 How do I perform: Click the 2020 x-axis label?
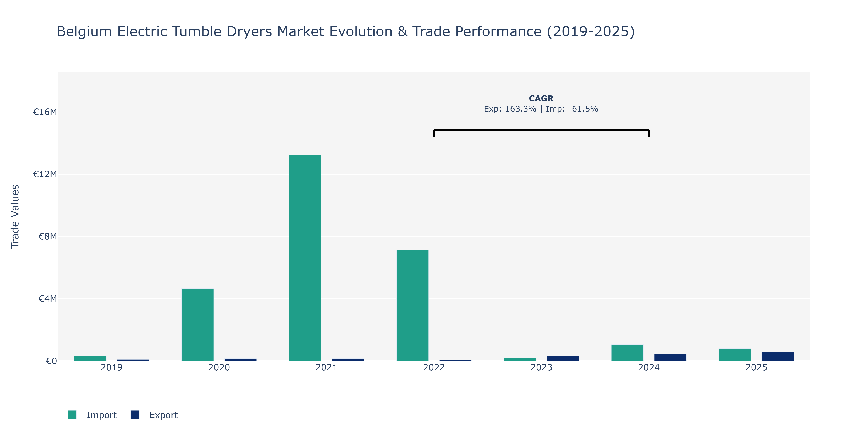tap(219, 367)
